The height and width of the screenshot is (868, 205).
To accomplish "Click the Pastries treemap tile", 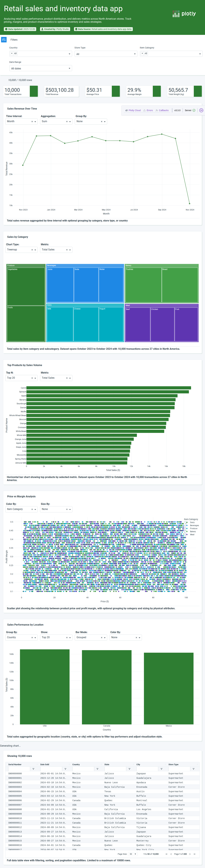I will [143, 285].
